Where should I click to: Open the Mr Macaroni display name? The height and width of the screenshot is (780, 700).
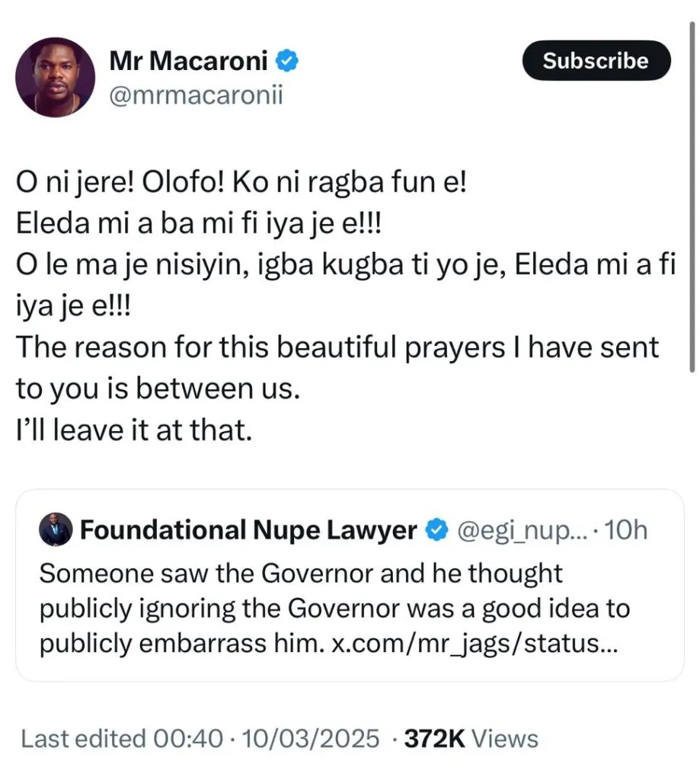click(189, 61)
